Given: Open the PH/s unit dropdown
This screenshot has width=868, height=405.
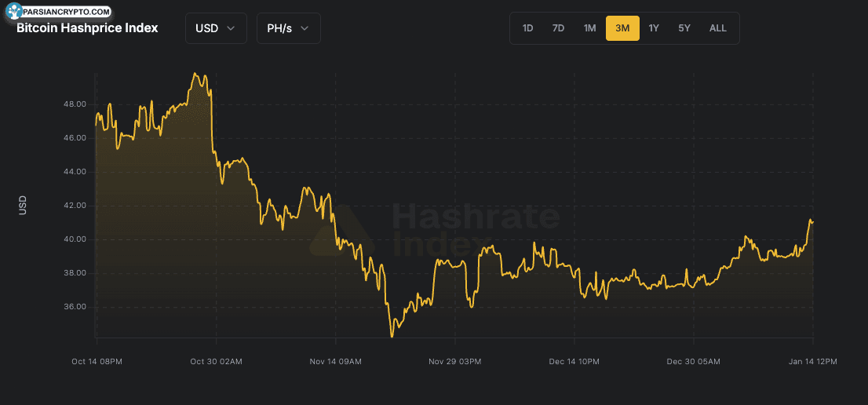Looking at the screenshot, I should click(x=288, y=28).
